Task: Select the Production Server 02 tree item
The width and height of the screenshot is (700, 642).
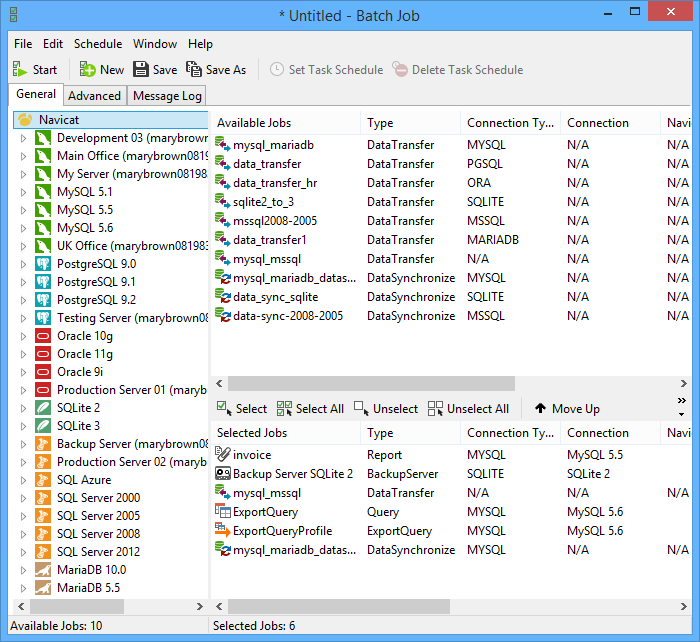Action: coord(131,462)
